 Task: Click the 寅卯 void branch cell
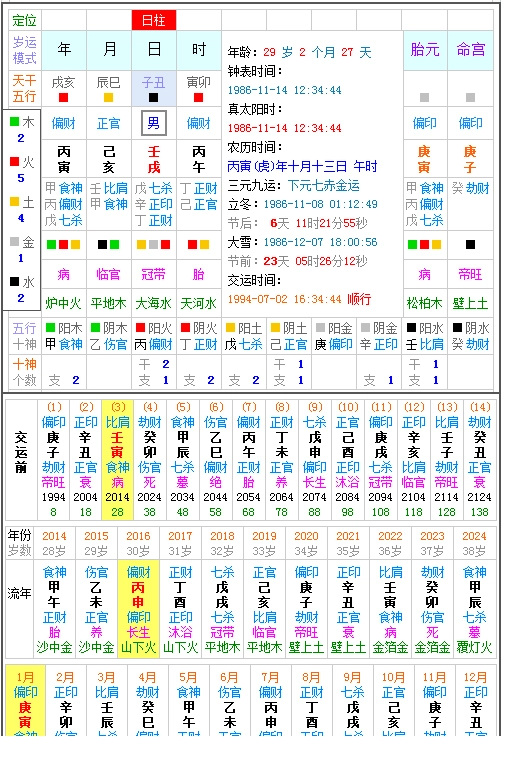198,89
